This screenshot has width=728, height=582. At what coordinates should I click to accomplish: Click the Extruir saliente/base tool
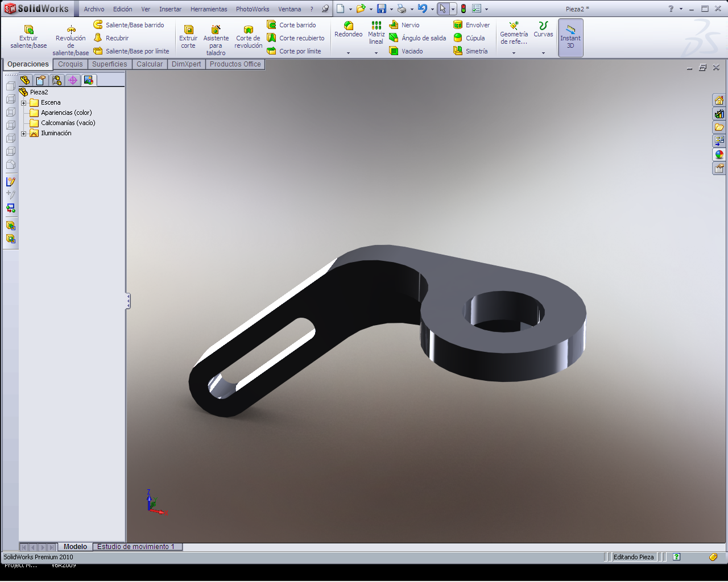click(x=28, y=37)
